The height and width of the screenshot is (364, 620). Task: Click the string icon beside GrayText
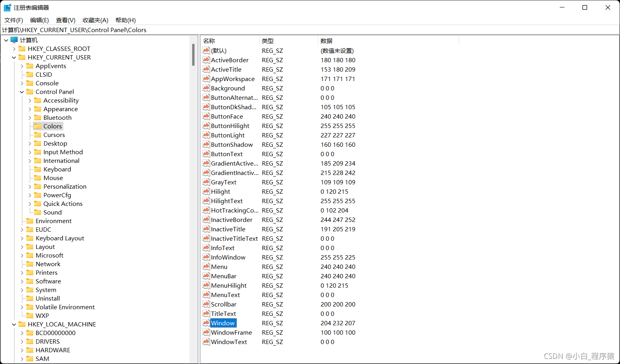click(206, 182)
